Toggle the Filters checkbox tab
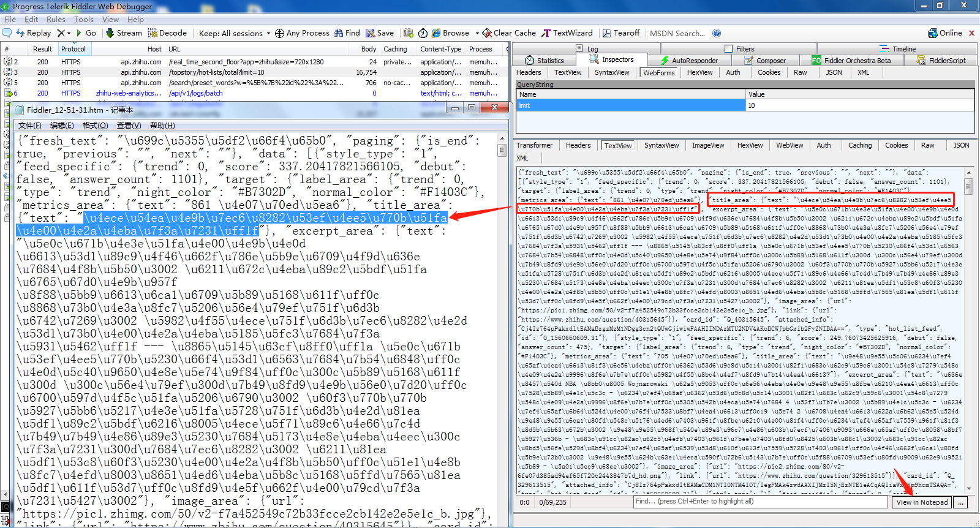The image size is (980, 528). tap(739, 49)
